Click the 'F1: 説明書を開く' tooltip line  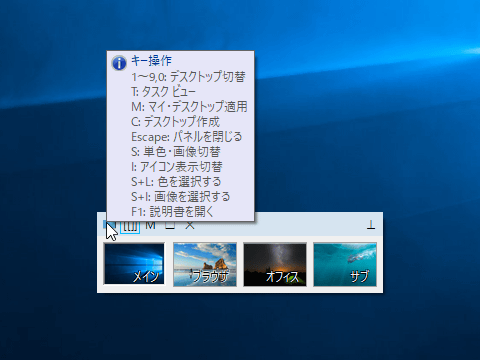click(x=172, y=212)
